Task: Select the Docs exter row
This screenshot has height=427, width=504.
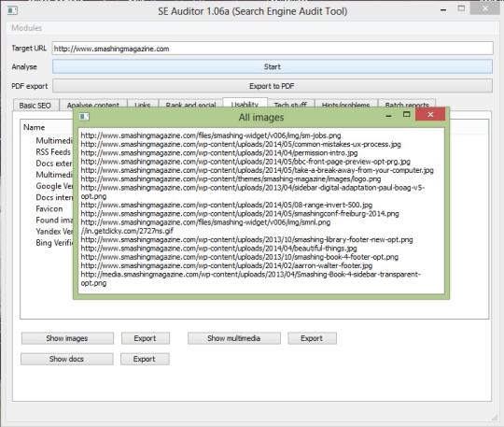Action: (54, 164)
